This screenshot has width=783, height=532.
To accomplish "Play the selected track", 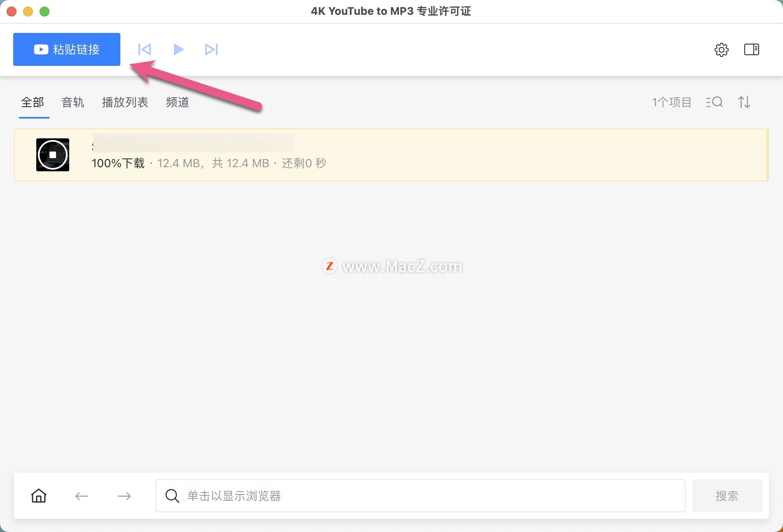I will [x=178, y=49].
